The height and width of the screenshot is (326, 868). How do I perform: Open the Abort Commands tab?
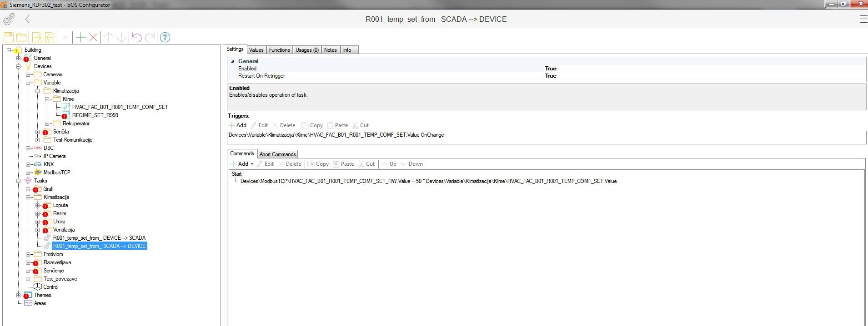tap(277, 154)
